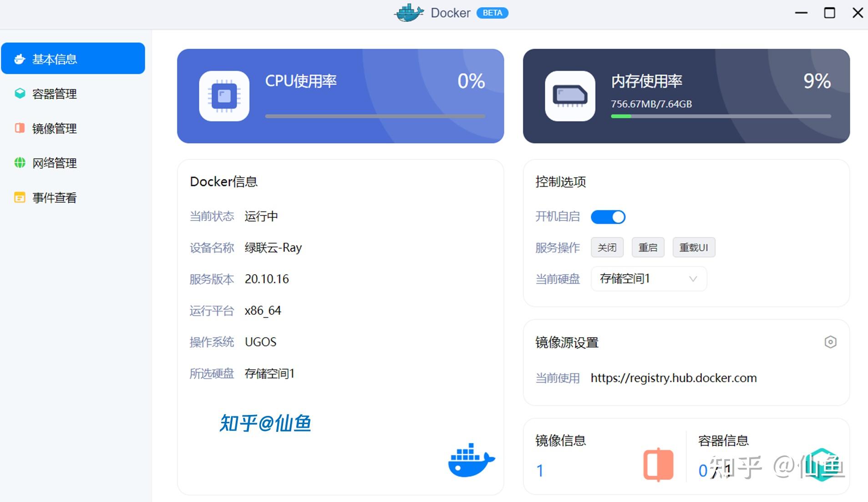The height and width of the screenshot is (502, 868).
Task: Click the Docker whale icon in Docker信息 card
Action: [472, 460]
